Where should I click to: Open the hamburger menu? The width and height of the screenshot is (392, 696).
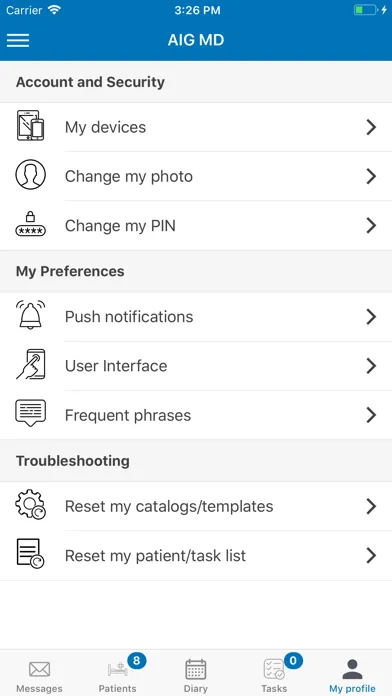pos(18,40)
